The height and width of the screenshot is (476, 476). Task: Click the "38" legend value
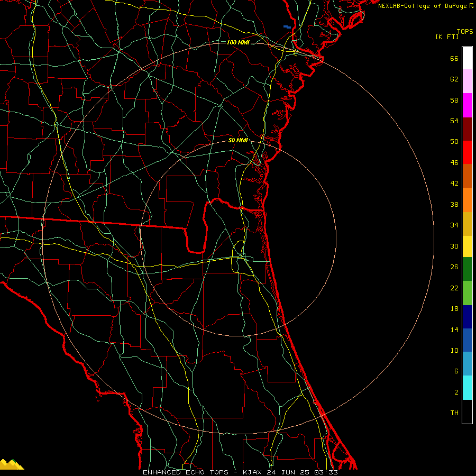tap(454, 204)
